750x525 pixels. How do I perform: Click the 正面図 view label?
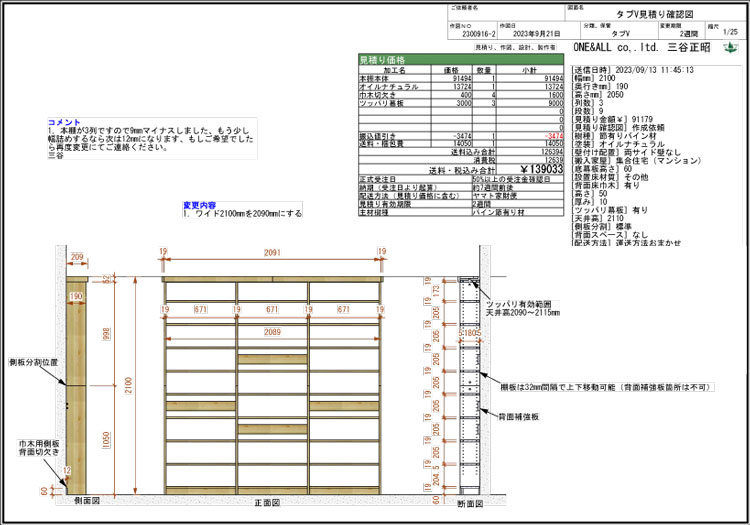(x=267, y=503)
